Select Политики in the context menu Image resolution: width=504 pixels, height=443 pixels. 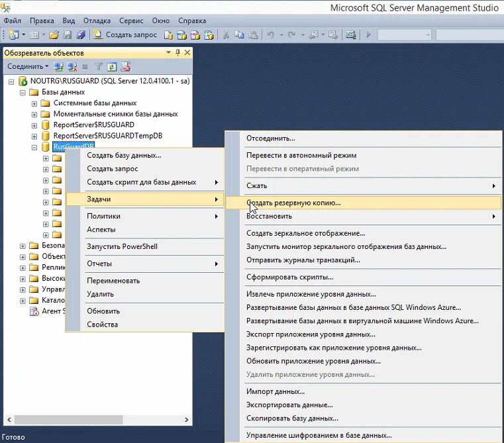point(144,216)
